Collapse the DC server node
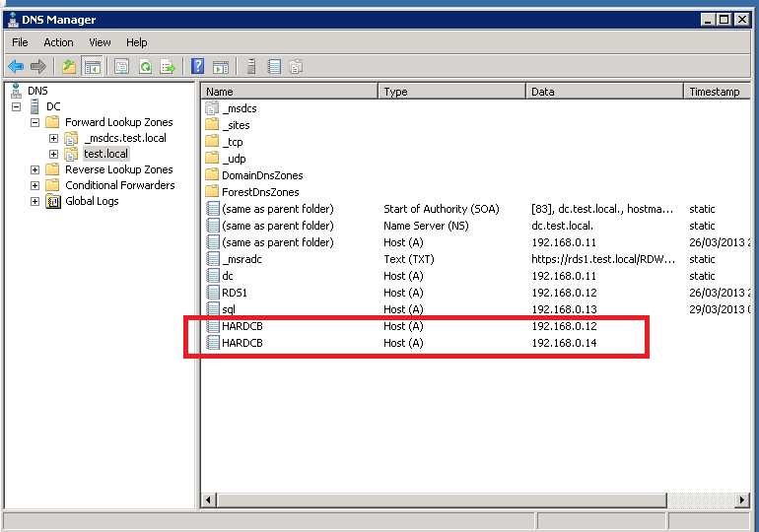This screenshot has height=532, width=759. coord(17,106)
